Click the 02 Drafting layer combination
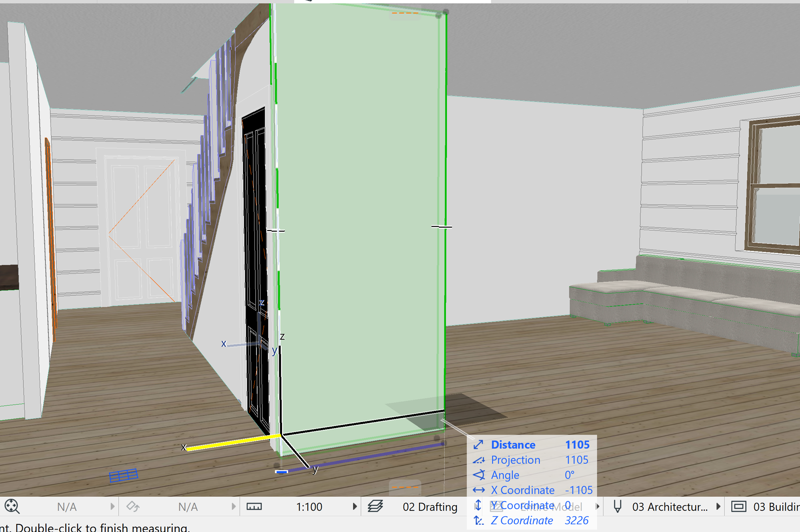The image size is (800, 532). pos(430,507)
